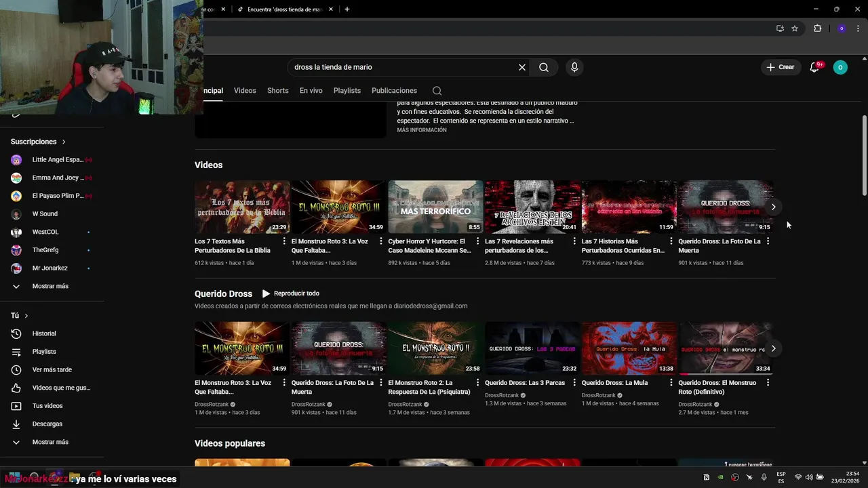Open options for Las 7 Revelaciones video
The height and width of the screenshot is (488, 868).
[x=574, y=241]
